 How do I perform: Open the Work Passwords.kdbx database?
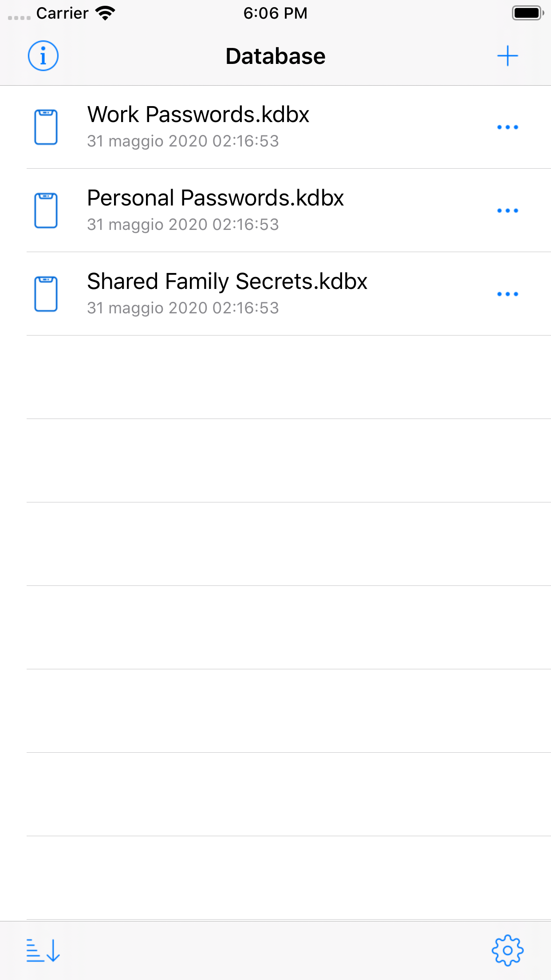click(x=198, y=114)
